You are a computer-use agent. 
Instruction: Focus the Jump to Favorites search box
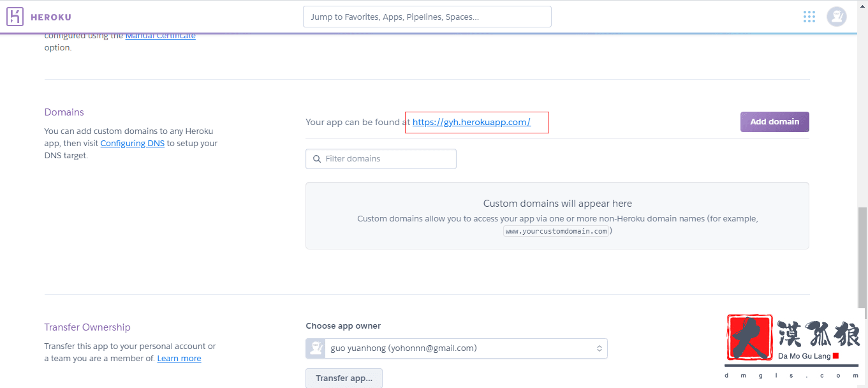[x=427, y=17]
